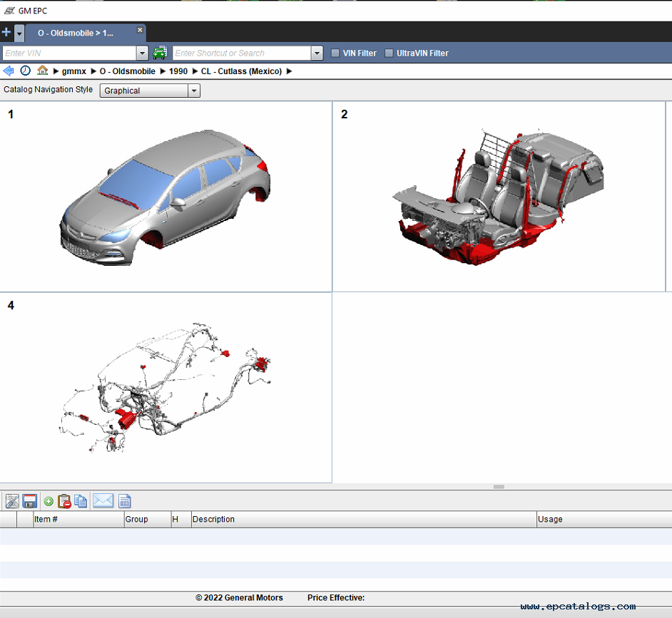
Task: Click the blue back arrow icon
Action: [x=9, y=71]
